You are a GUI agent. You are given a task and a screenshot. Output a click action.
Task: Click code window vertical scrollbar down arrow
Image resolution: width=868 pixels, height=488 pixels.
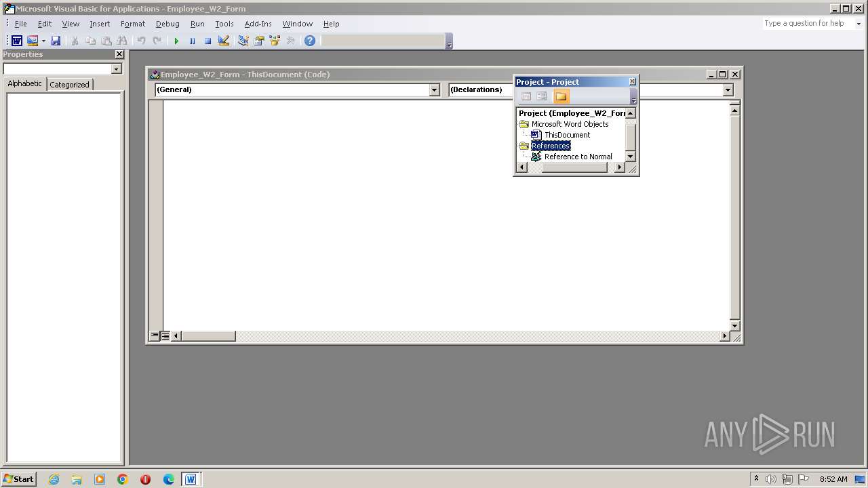click(x=734, y=325)
